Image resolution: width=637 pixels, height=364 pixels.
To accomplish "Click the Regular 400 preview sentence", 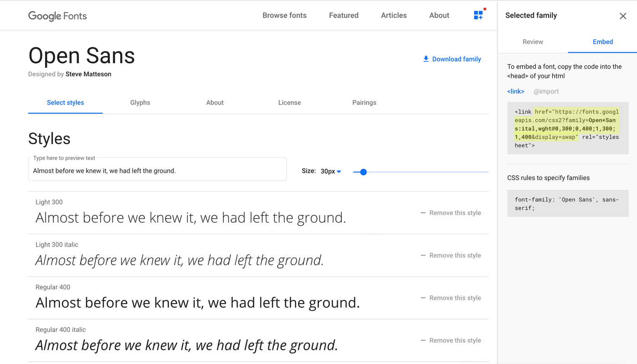I will (x=197, y=303).
